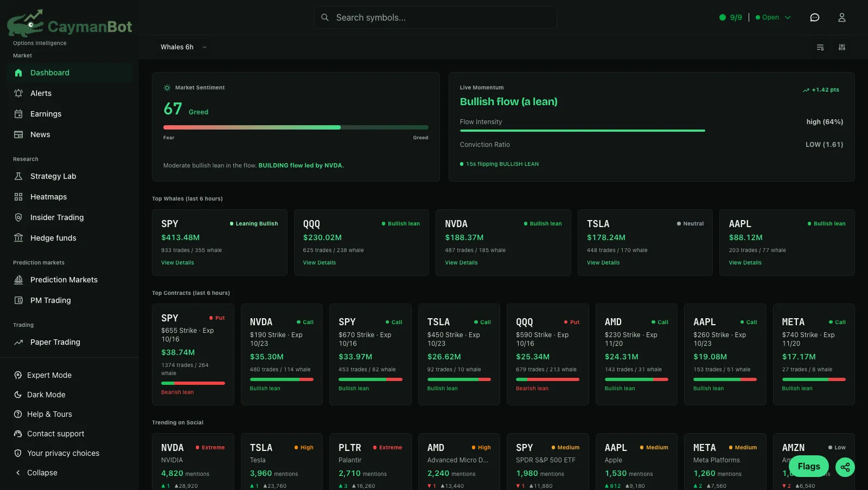Click the +1.42 pts momentum value
Screen dimensions: 868x490
[821, 90]
